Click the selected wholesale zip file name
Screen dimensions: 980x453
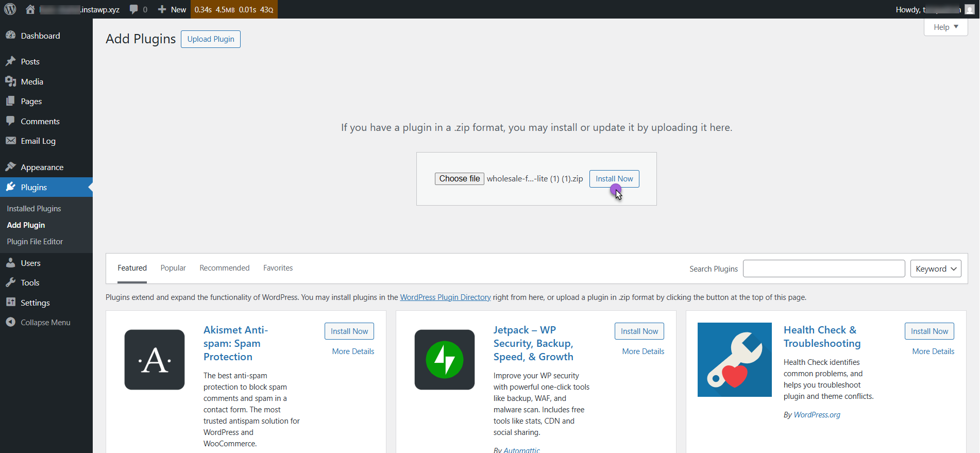(x=535, y=179)
